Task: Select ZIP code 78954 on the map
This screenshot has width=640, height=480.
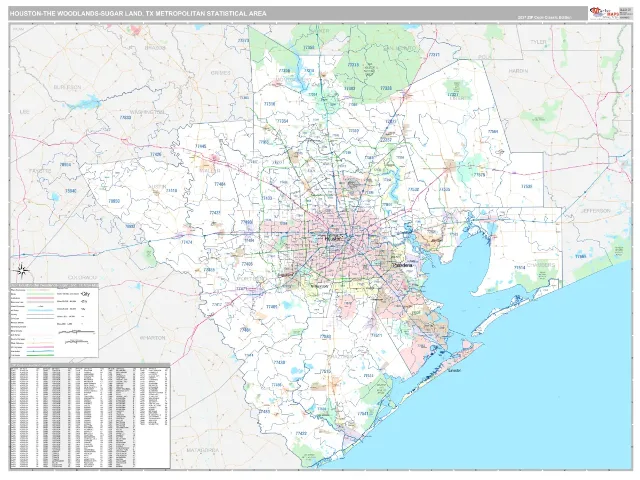Action: 65,165
